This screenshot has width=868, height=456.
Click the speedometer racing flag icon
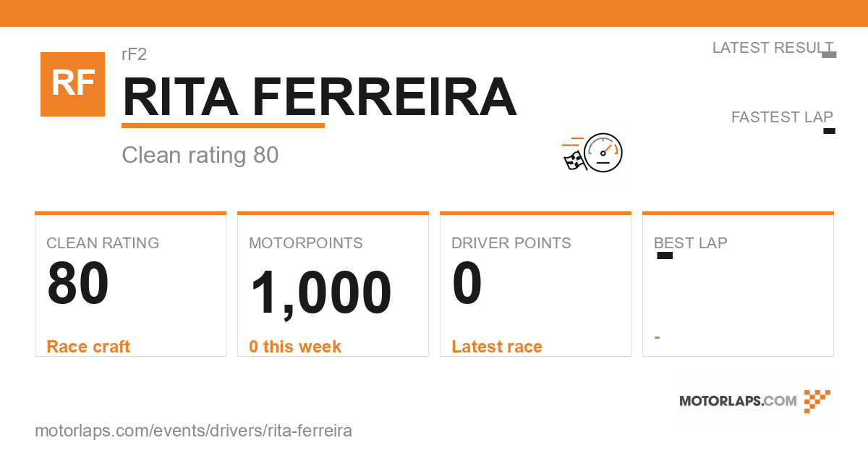(592, 153)
